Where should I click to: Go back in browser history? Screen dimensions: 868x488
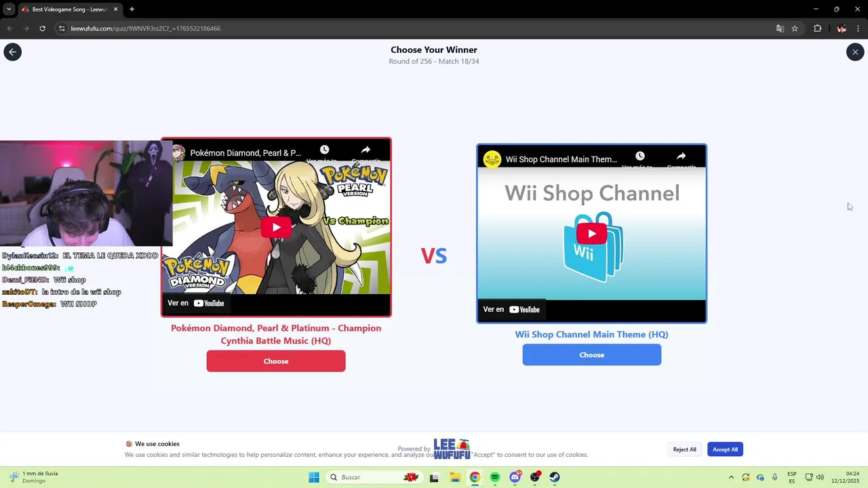coord(9,28)
